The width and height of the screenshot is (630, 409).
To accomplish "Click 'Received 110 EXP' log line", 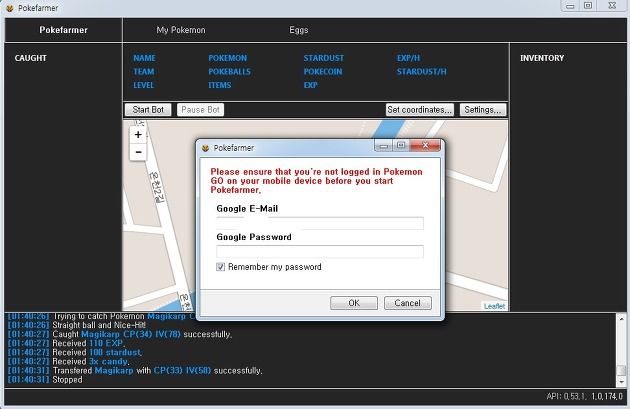I will tap(66, 343).
